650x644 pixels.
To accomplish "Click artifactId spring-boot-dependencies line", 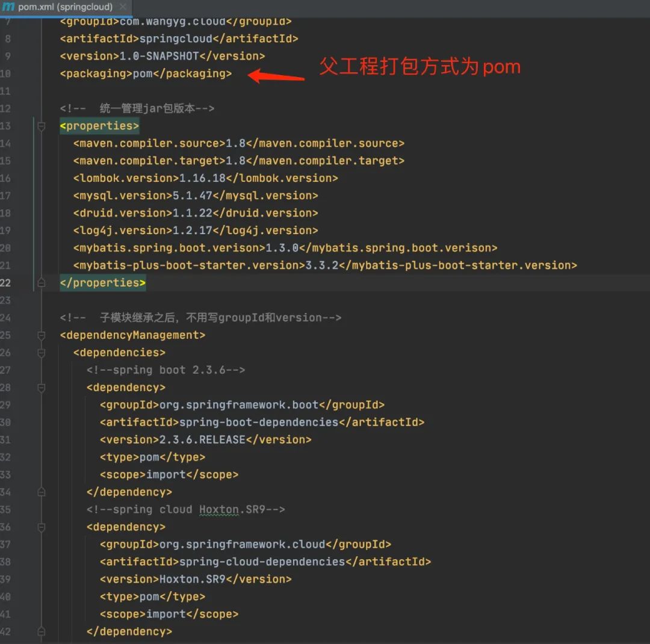I will coord(262,422).
